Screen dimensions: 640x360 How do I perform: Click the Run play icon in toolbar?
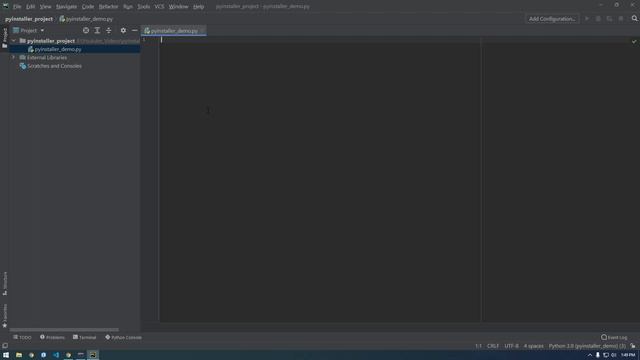click(x=587, y=19)
